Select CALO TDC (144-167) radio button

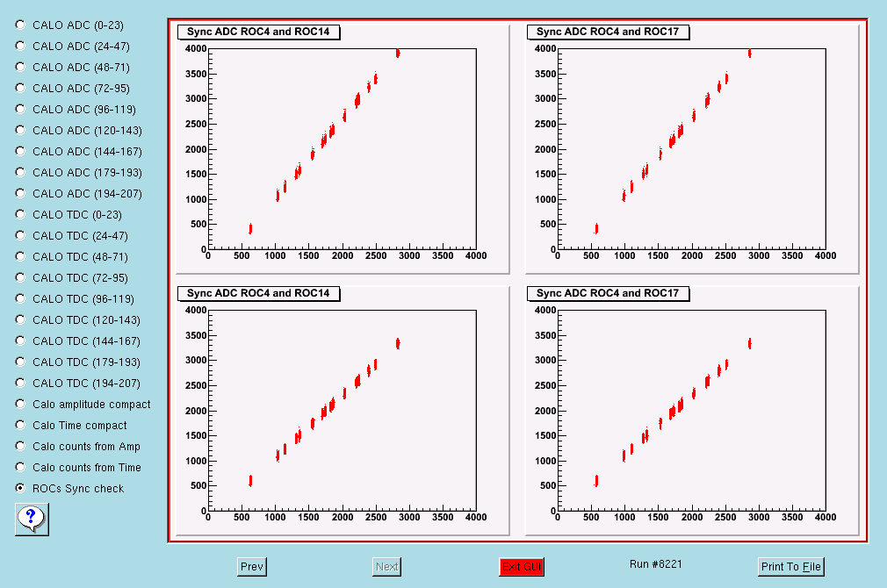click(x=20, y=341)
